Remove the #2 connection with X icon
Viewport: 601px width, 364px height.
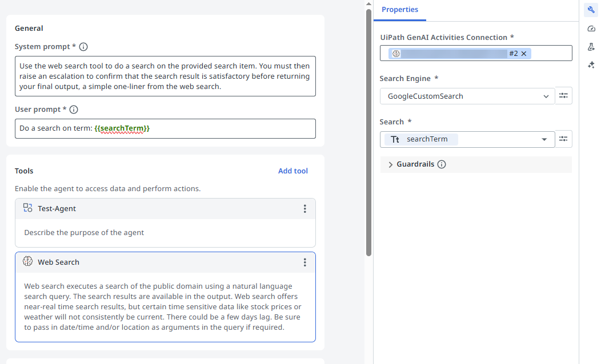(x=523, y=54)
